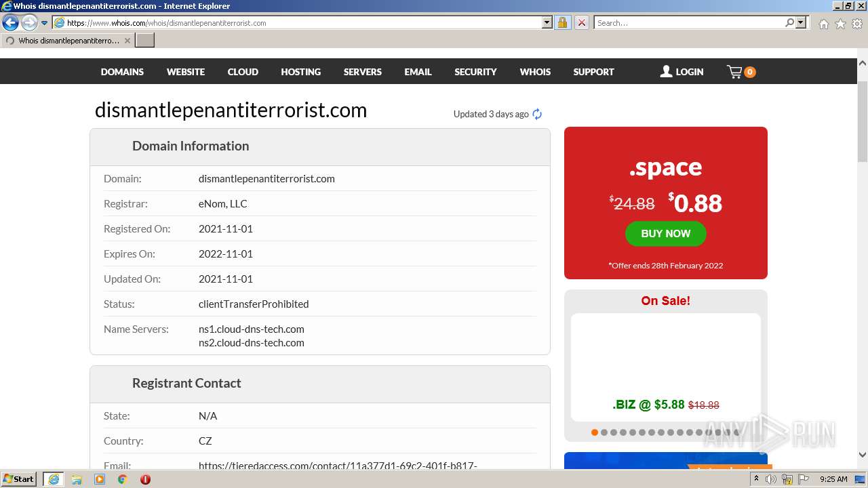The width and height of the screenshot is (868, 488).
Task: Click the Home icon
Action: point(823,24)
